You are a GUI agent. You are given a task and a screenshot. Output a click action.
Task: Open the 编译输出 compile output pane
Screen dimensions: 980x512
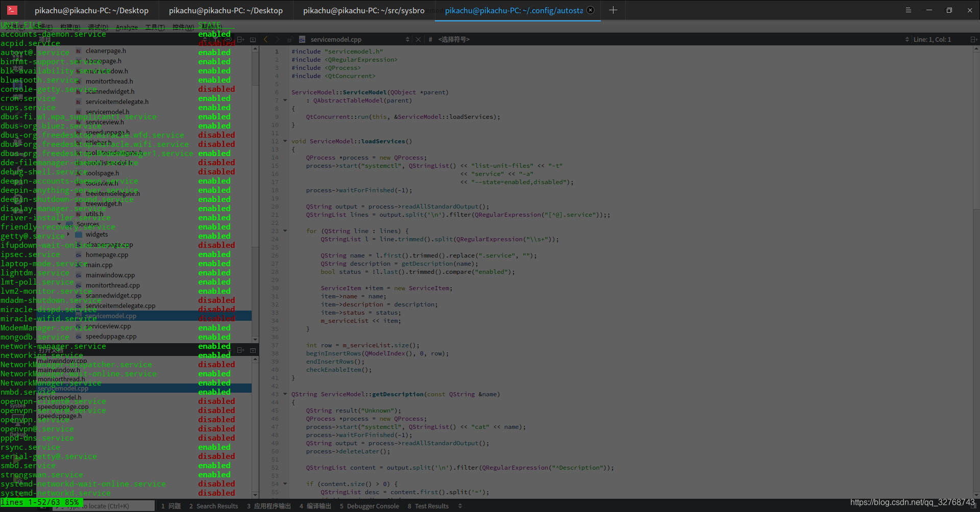click(315, 506)
